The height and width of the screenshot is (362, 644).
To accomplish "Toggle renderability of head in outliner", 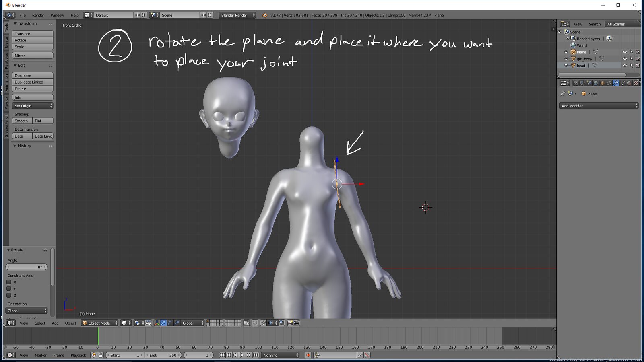I will (638, 66).
